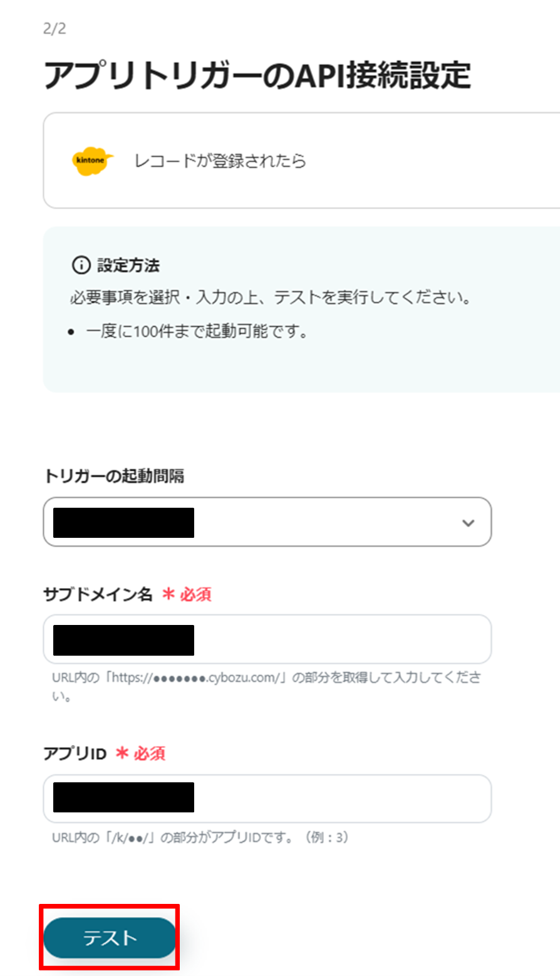Click the 2/2 step indicator
Image resolution: width=560 pixels, height=976 pixels.
[51, 28]
